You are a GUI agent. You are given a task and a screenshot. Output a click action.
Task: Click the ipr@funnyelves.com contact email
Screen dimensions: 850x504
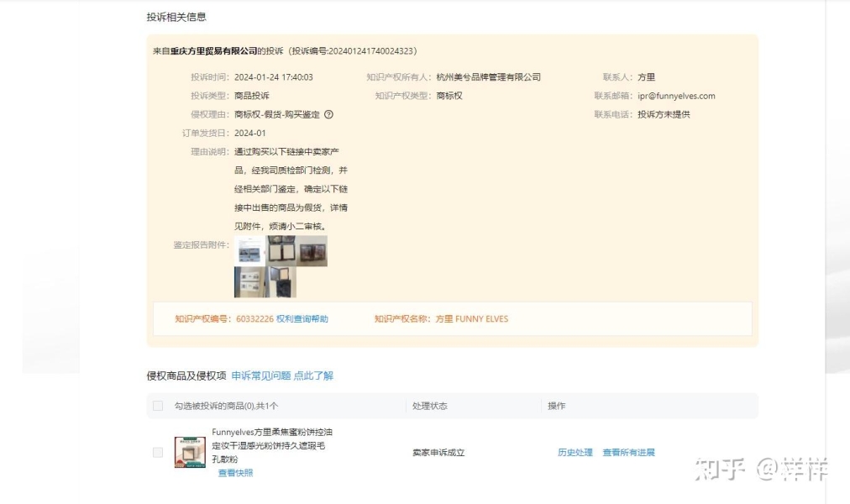point(676,96)
